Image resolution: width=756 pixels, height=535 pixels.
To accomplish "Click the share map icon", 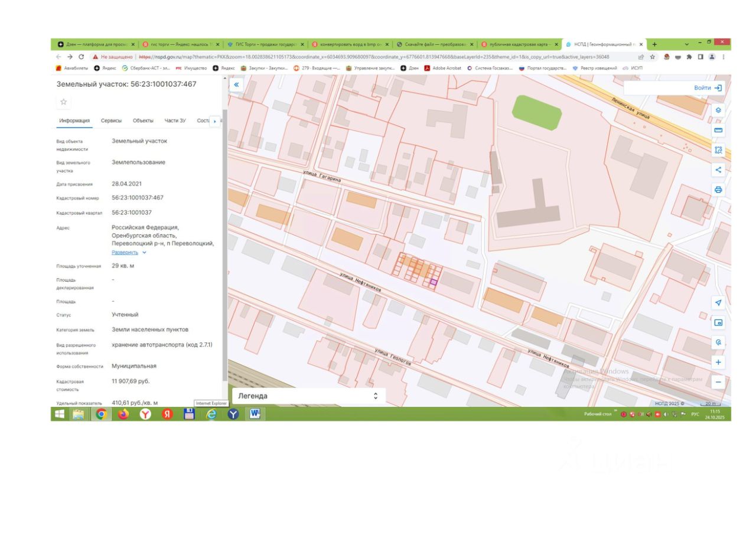I will pyautogui.click(x=718, y=170).
